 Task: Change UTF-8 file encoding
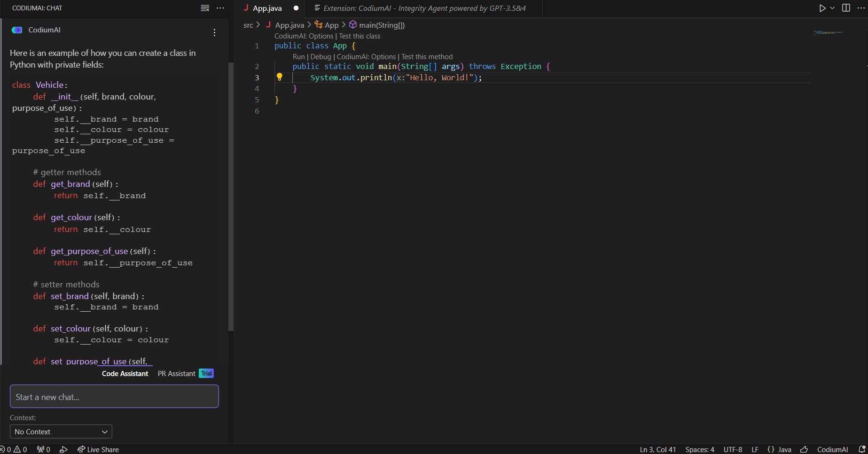pyautogui.click(x=733, y=449)
